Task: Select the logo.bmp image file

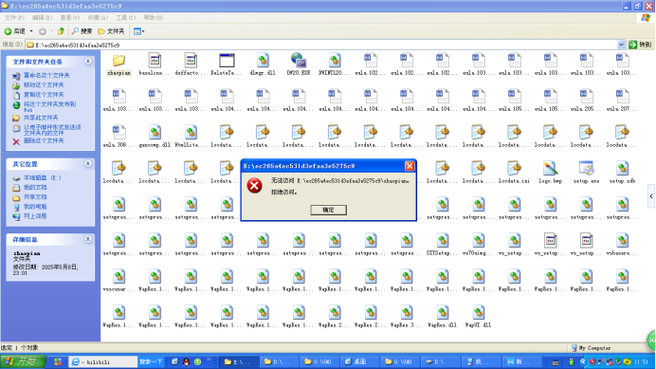Action: [550, 169]
